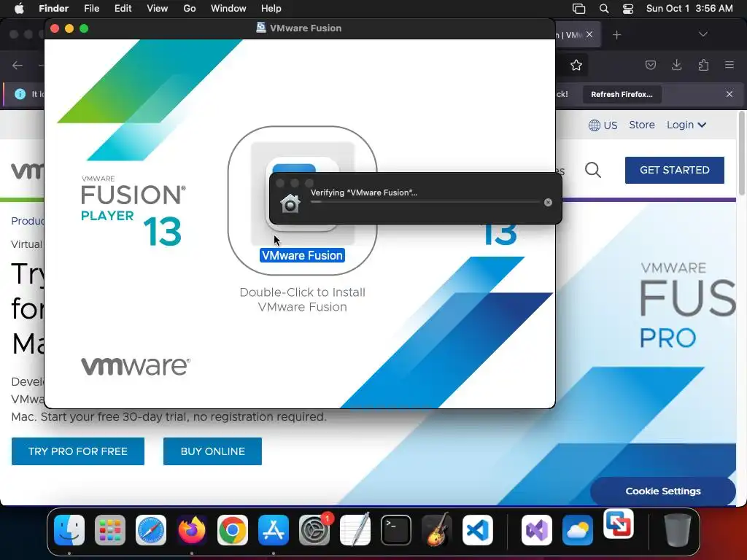
Task: Launch Visual Studio Code from the Dock
Action: (477, 530)
